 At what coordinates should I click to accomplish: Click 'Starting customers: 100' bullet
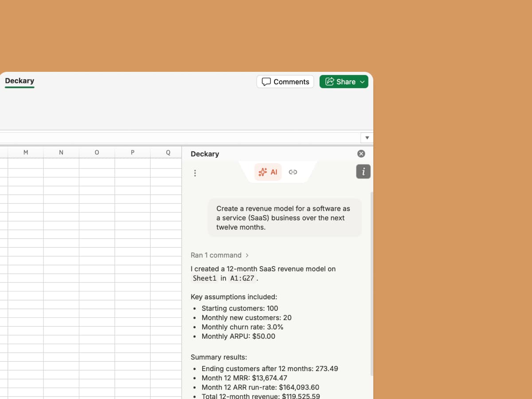click(x=240, y=308)
